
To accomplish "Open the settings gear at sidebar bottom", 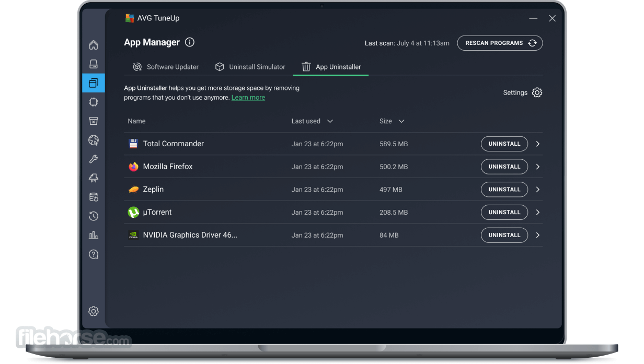I will pos(94,311).
